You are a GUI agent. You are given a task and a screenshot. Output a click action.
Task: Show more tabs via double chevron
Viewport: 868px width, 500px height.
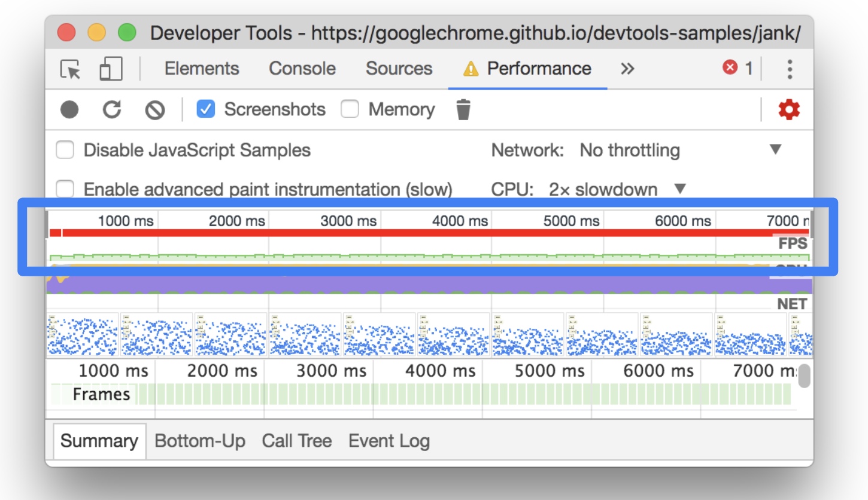pos(627,69)
